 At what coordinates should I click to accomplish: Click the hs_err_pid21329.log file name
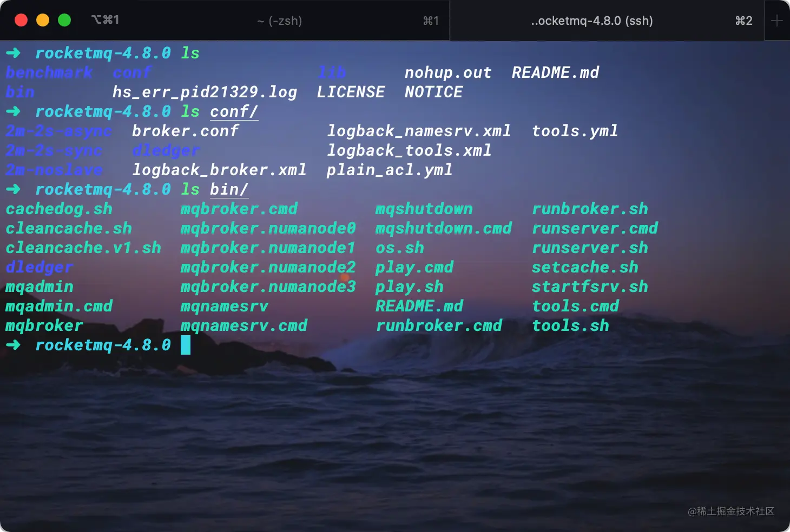205,91
